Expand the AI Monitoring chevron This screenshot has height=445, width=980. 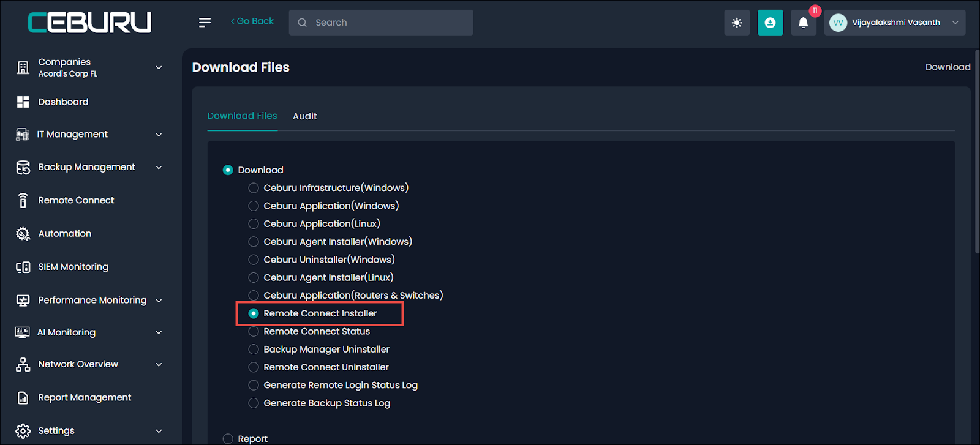click(159, 332)
